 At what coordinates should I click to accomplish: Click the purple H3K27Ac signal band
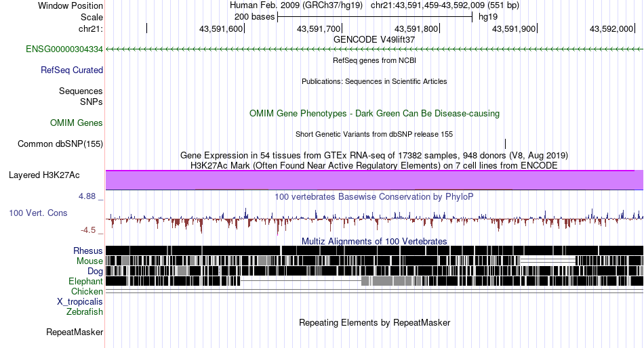[x=374, y=180]
